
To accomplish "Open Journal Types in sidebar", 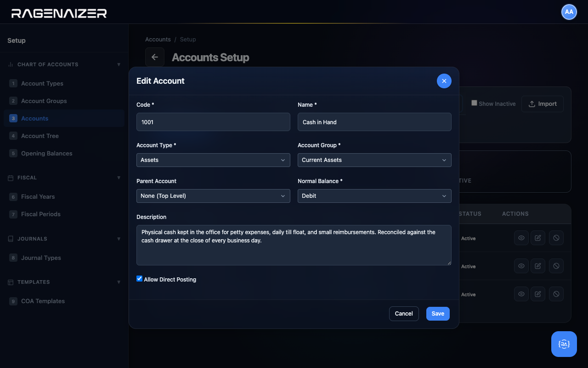I will pyautogui.click(x=64, y=258).
